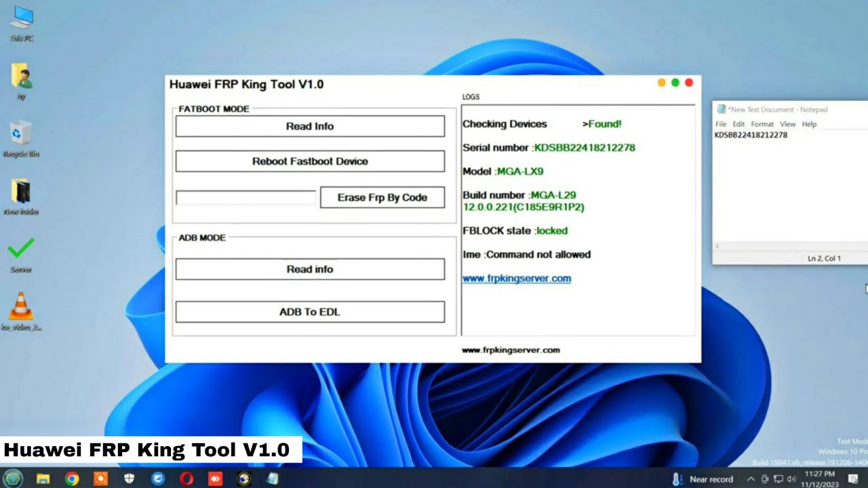
Task: Open Format menu in Notepad
Action: [762, 124]
